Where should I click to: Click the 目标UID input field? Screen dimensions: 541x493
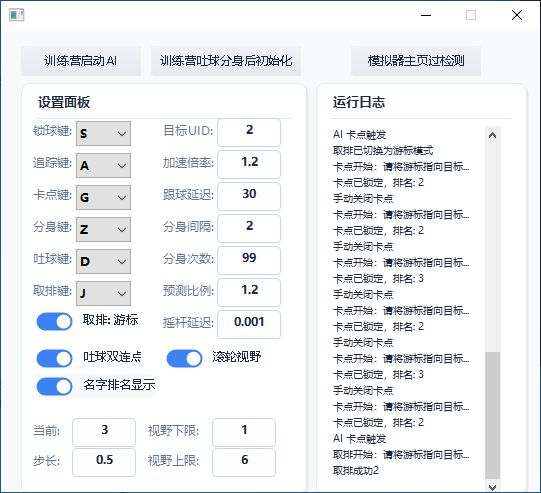(x=249, y=132)
